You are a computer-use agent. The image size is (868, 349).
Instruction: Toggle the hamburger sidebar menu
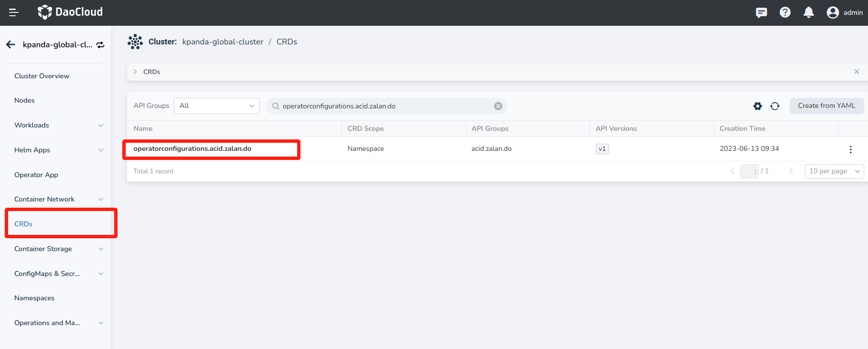(13, 12)
